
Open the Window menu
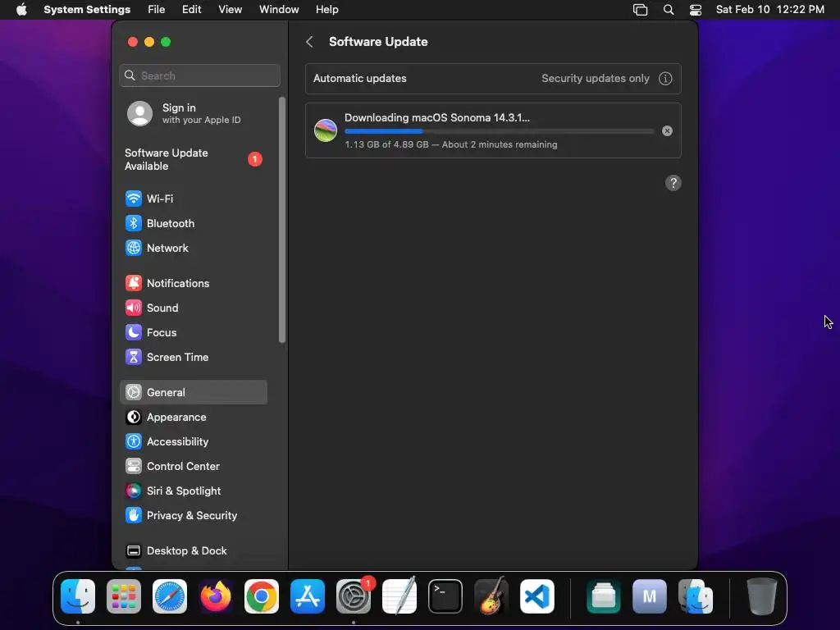pos(279,10)
